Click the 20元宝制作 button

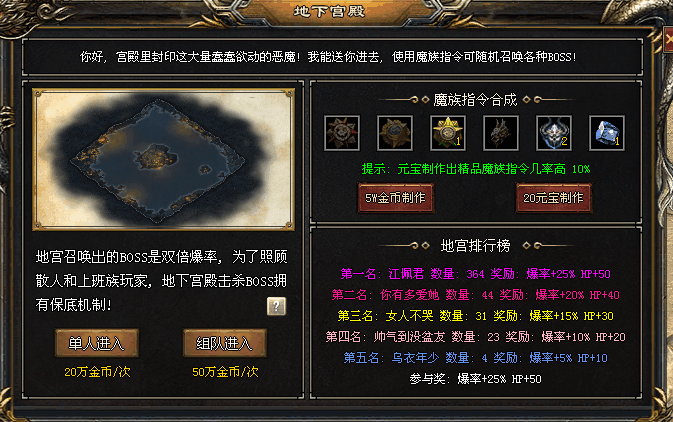click(553, 198)
